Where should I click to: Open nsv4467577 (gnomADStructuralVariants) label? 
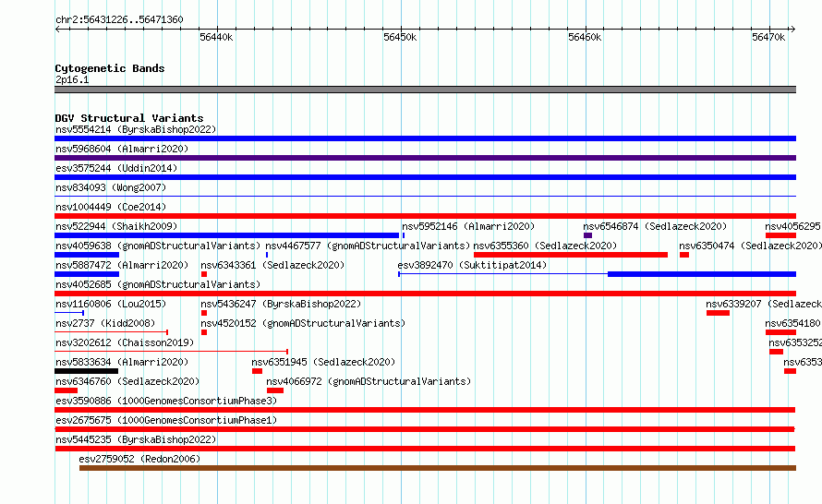click(x=368, y=246)
